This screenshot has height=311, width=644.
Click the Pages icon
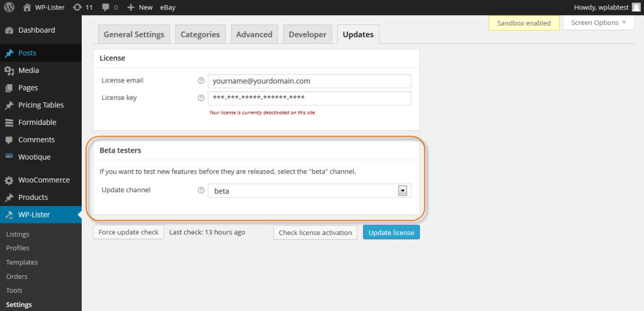[9, 88]
